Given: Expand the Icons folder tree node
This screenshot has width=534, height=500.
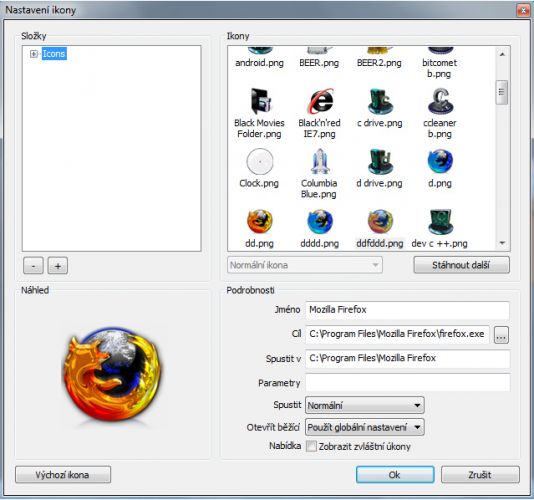Looking at the screenshot, I should click(34, 54).
